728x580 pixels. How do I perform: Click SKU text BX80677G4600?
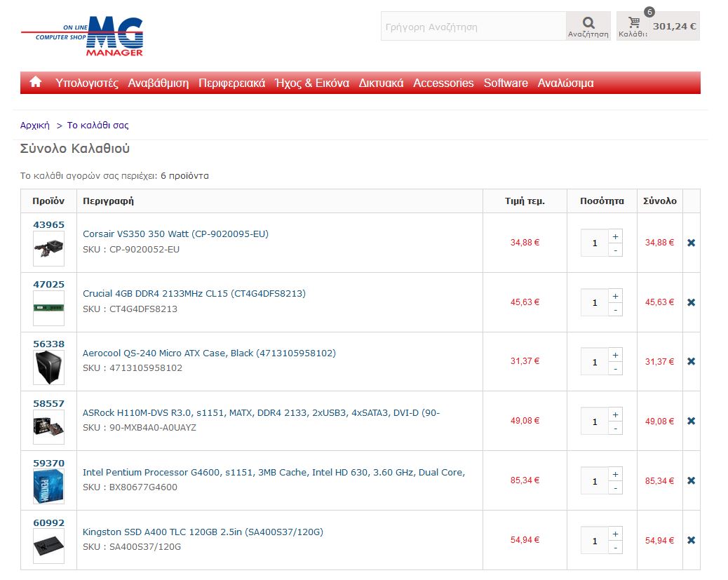pyautogui.click(x=143, y=487)
